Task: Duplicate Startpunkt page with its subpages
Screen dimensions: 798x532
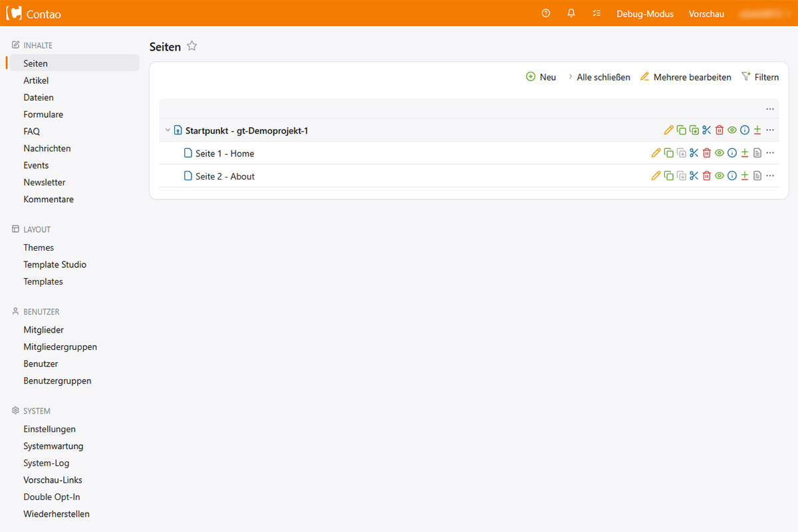Action: (x=694, y=130)
